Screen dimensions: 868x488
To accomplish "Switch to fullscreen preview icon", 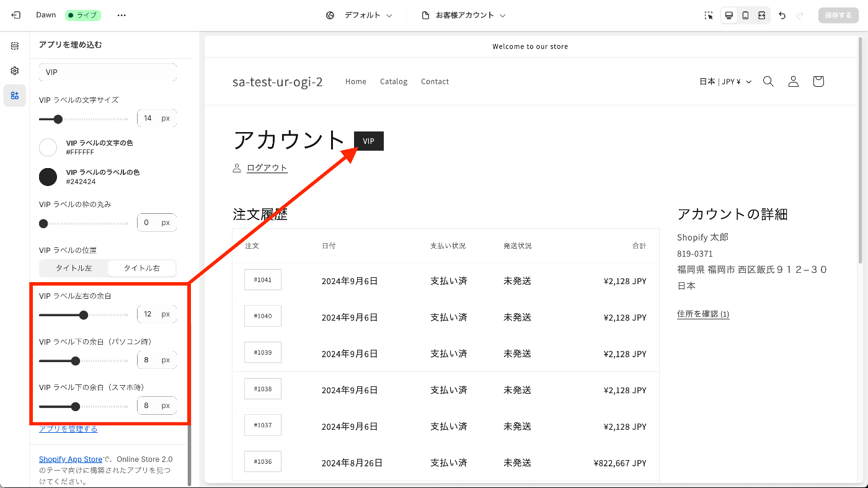I will 761,16.
